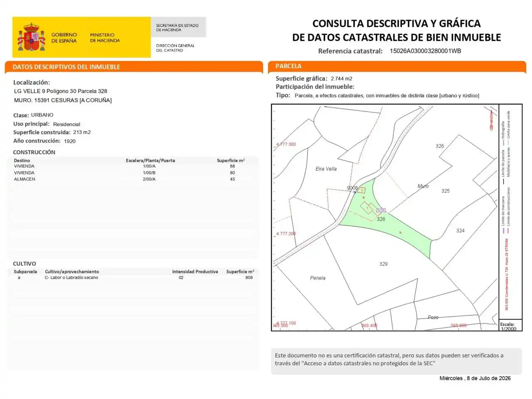
Task: Click title line 'DE DATOS CATASTRALES DE BIEN INMUEBLE'
Action: click(397, 37)
